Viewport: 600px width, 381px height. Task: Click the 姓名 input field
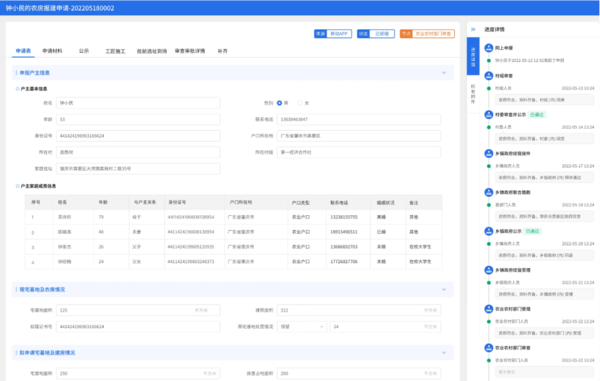coord(138,103)
